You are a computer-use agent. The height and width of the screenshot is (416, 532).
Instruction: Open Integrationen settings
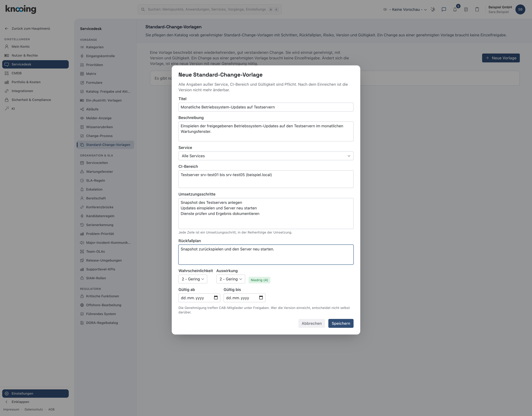click(x=35, y=91)
